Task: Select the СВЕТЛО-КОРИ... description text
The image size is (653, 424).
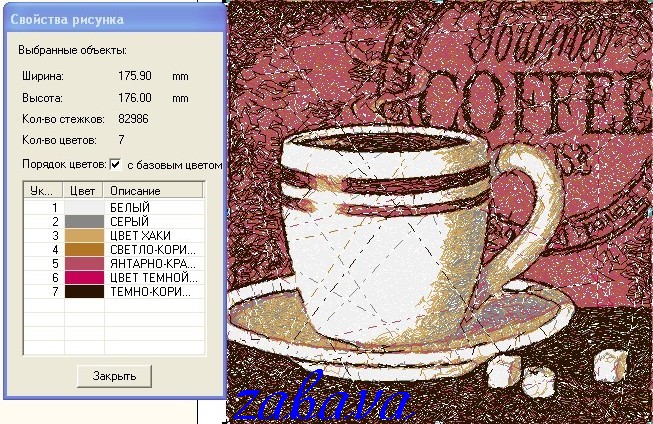Action: [153, 249]
